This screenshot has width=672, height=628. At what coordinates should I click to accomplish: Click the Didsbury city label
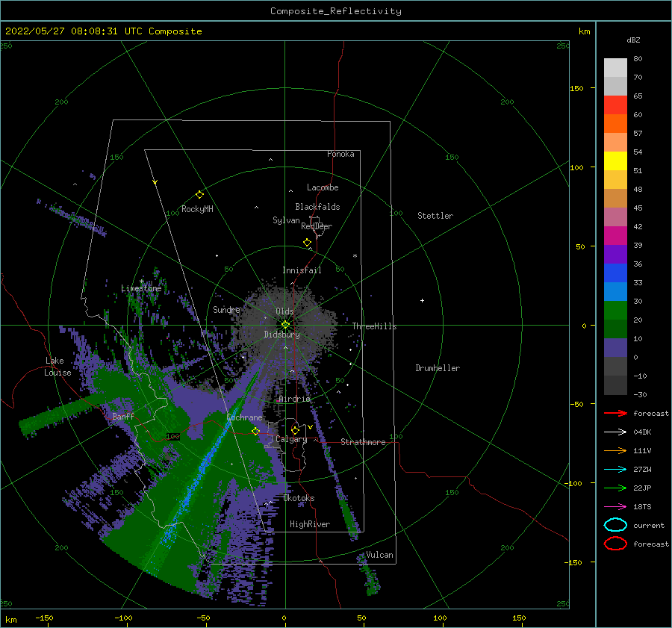(x=282, y=335)
